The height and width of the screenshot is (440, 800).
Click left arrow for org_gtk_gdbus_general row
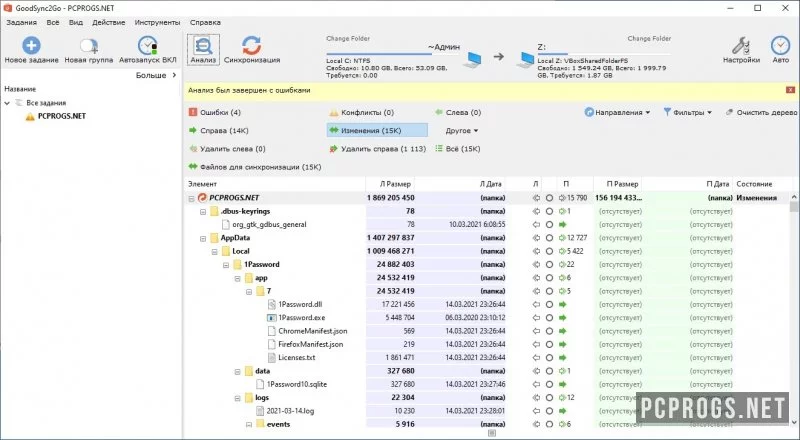(536, 225)
